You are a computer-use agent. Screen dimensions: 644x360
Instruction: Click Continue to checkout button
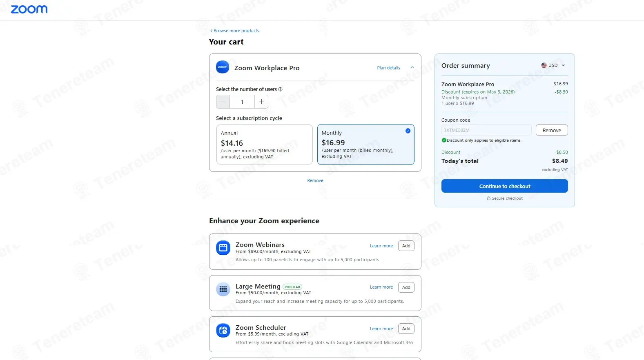(504, 186)
